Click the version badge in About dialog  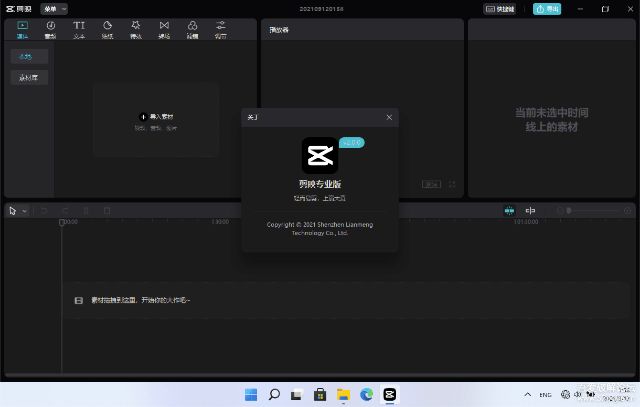(x=352, y=142)
